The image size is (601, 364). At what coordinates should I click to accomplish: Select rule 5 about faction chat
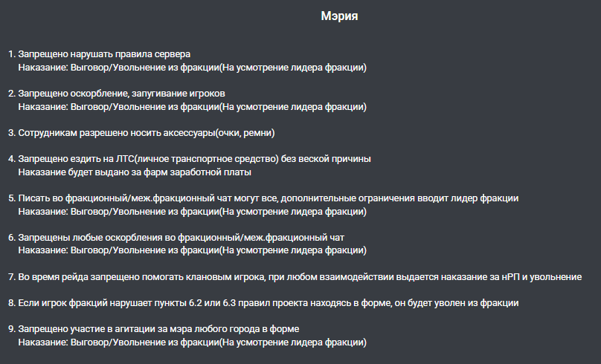click(263, 198)
